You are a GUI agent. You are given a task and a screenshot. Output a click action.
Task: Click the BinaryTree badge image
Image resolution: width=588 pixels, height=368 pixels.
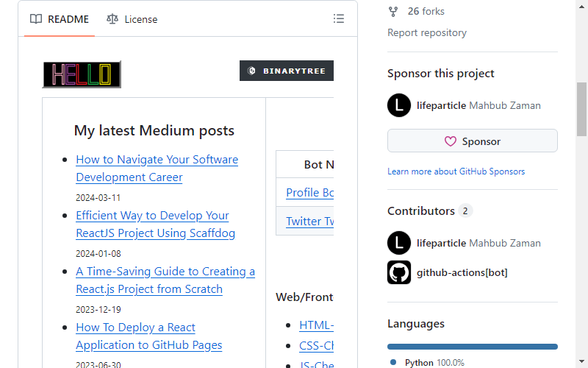click(x=287, y=71)
